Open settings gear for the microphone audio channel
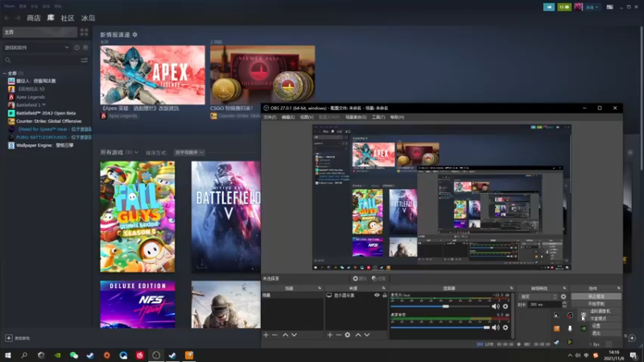This screenshot has width=644, height=362. click(x=506, y=306)
